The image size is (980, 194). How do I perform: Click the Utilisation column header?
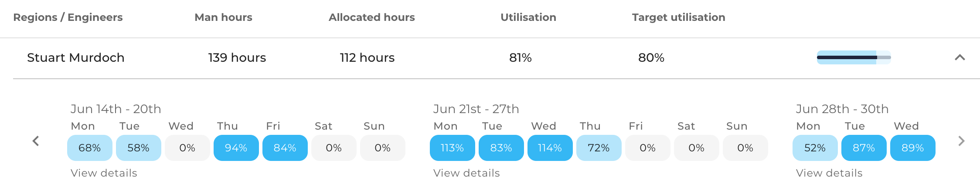[x=528, y=17]
